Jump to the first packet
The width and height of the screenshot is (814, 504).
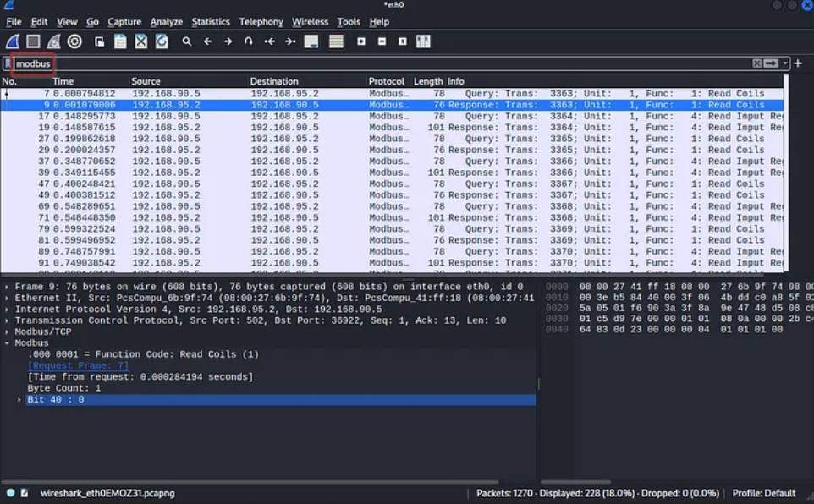271,41
